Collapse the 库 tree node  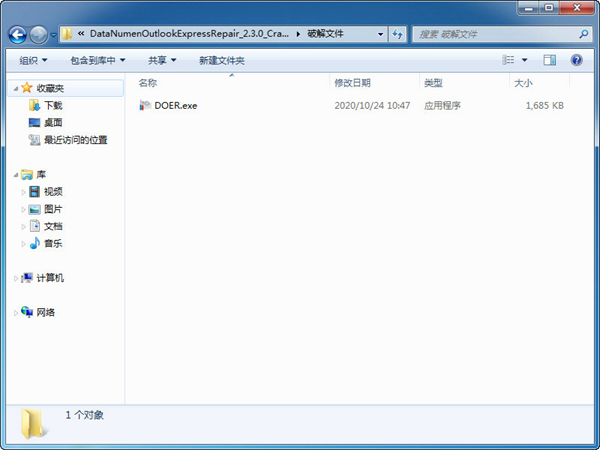[16, 175]
